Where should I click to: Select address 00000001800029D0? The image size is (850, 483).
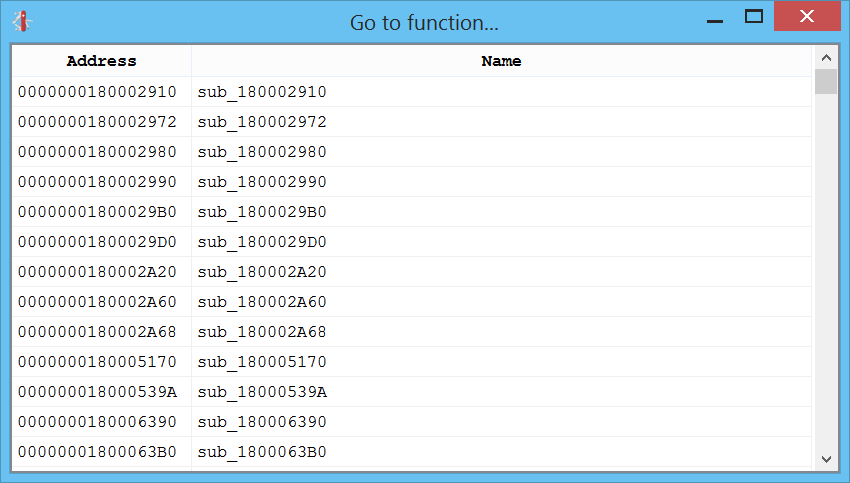(97, 242)
